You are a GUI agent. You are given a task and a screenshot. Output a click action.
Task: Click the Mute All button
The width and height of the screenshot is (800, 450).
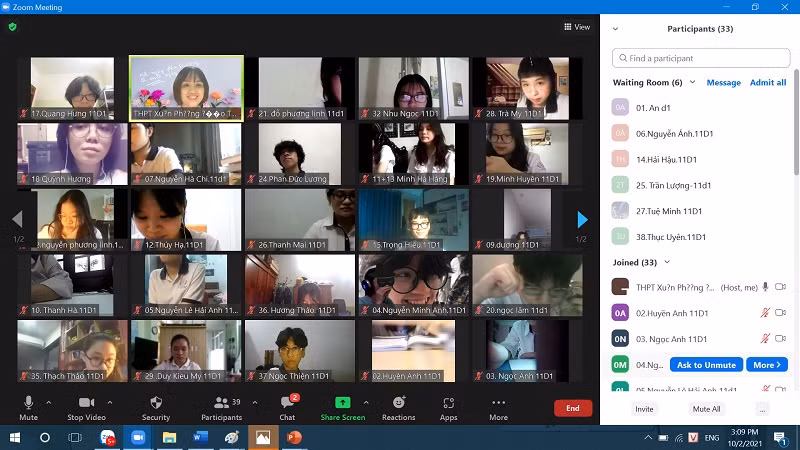707,409
